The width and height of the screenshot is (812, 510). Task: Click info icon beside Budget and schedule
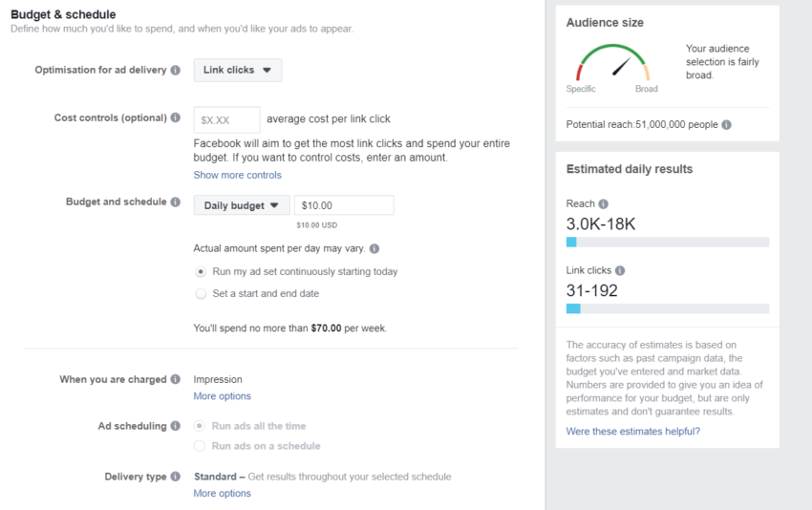point(176,202)
